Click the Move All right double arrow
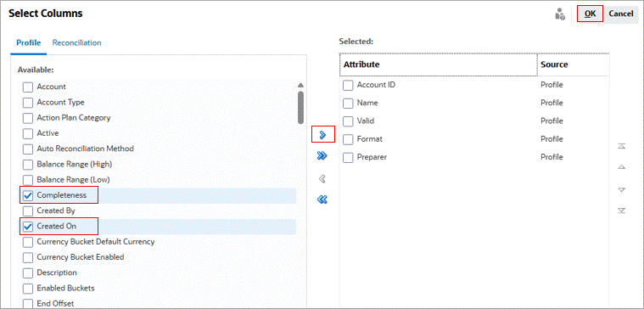This screenshot has width=644, height=309. pos(322,155)
